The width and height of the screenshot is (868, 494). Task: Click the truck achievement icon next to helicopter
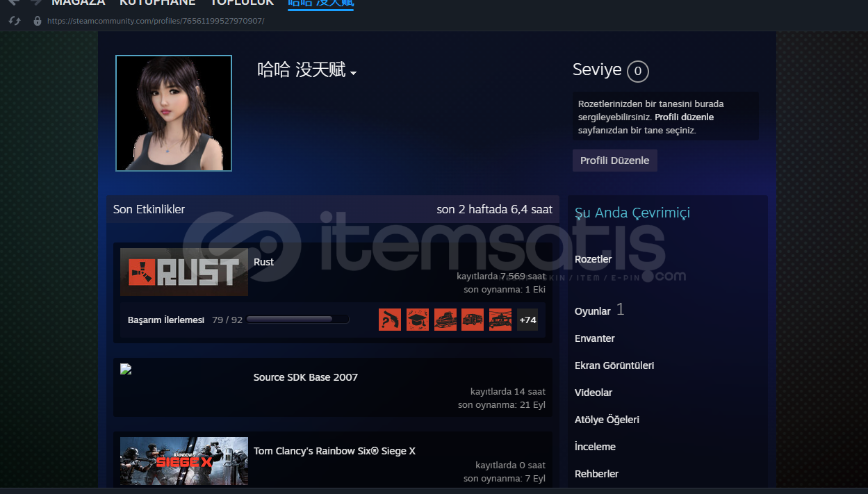(473, 320)
